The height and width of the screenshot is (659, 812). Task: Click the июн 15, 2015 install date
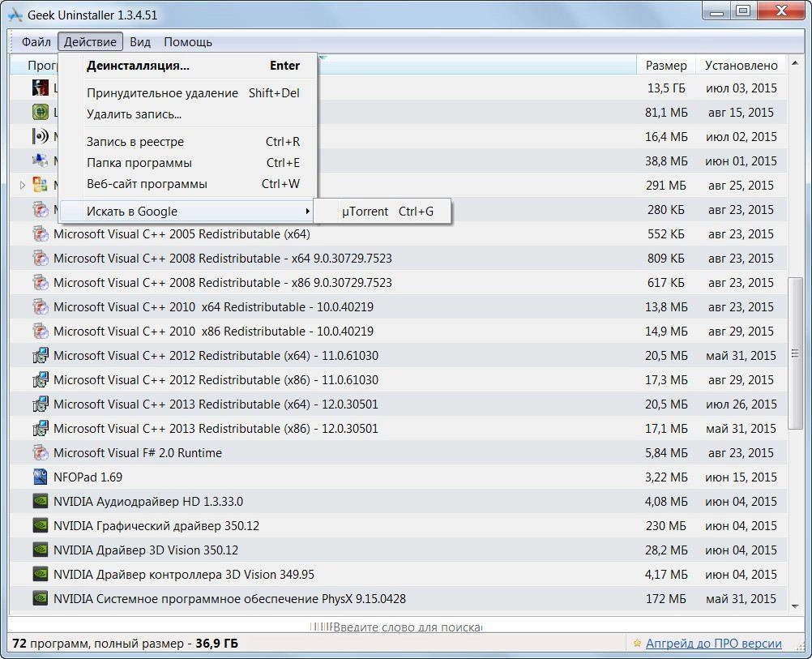pos(741,477)
